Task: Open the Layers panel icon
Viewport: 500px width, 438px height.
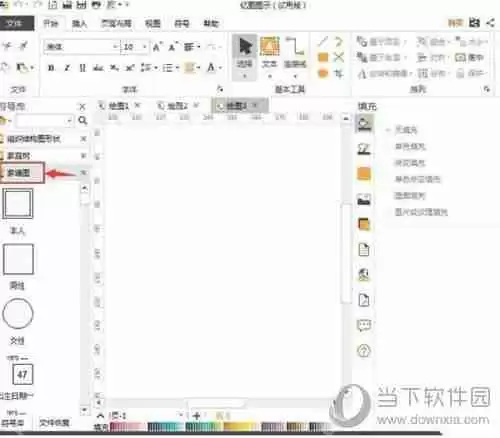Action: coord(364,224)
